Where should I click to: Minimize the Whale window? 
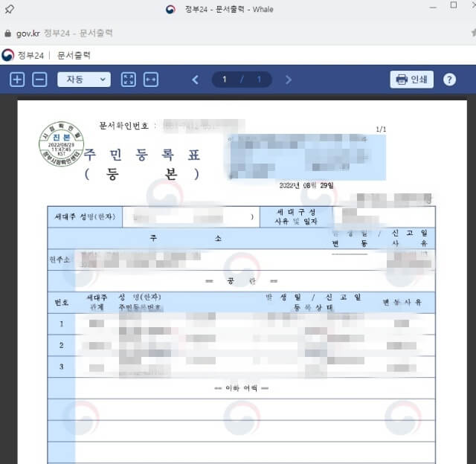[x=433, y=7]
